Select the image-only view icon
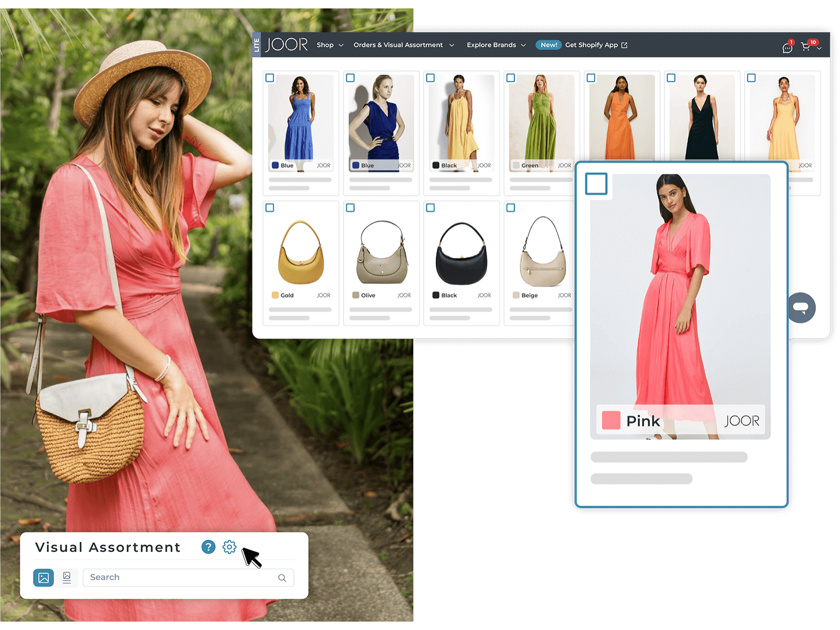Screen dimensions: 840x630 tap(44, 577)
